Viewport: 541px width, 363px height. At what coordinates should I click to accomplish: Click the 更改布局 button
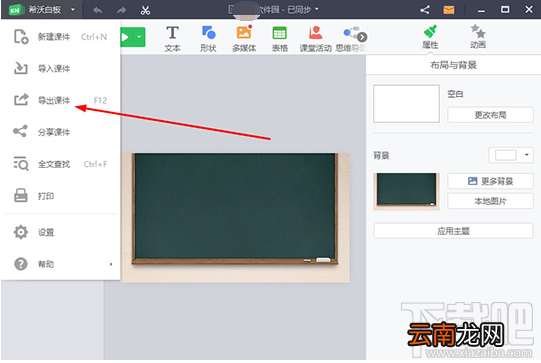coord(490,115)
